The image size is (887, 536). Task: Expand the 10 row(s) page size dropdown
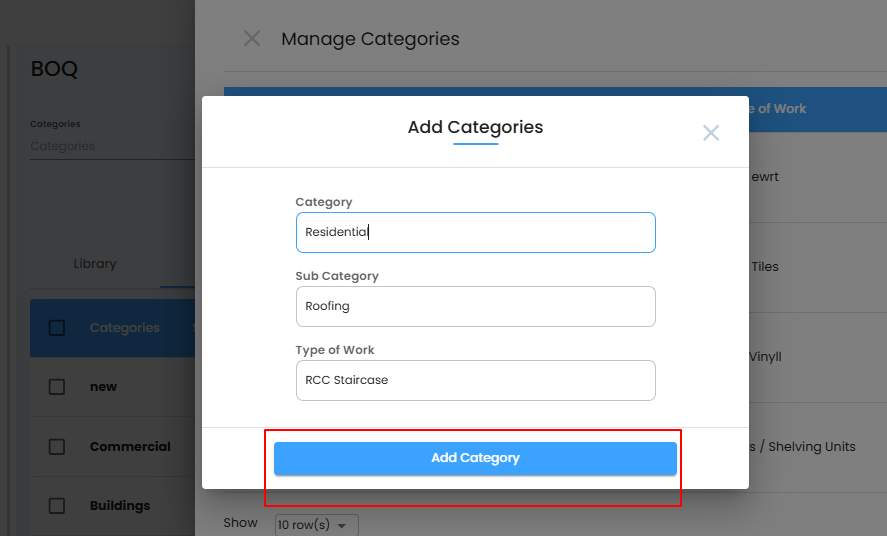tap(315, 525)
